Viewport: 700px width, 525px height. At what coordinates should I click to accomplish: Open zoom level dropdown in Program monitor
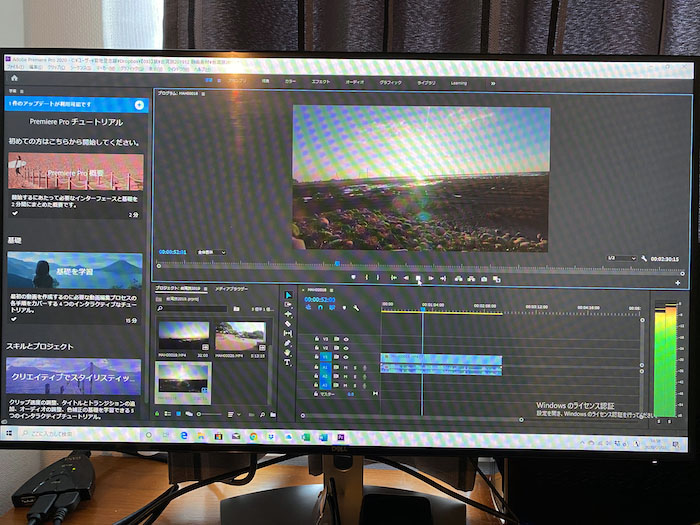pos(211,252)
